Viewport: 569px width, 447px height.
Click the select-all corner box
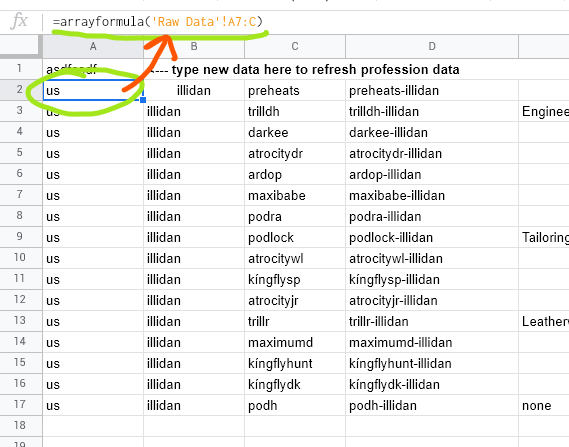click(x=21, y=46)
